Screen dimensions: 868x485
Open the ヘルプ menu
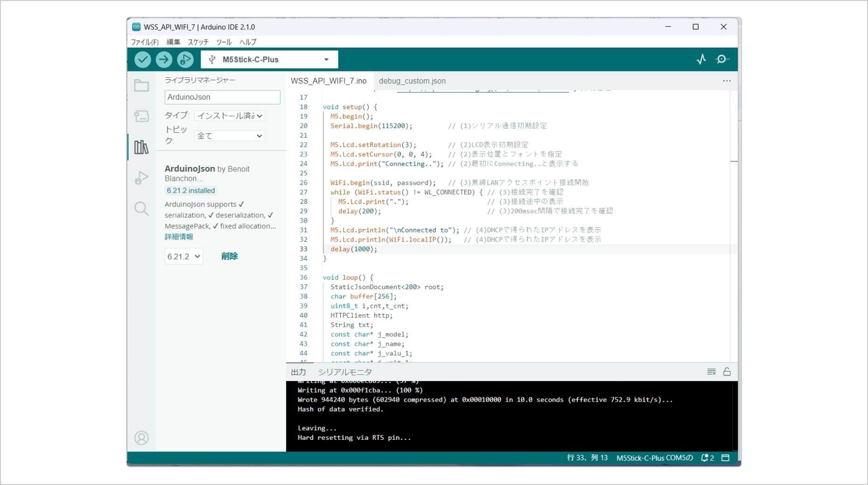click(248, 42)
